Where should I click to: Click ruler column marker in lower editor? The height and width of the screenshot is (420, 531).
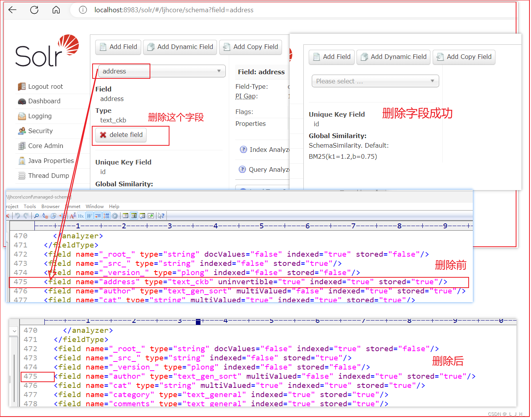(x=198, y=322)
